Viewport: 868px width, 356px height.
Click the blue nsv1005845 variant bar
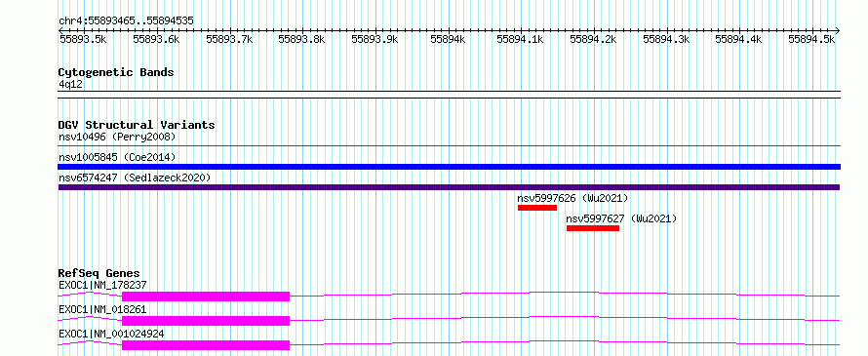pyautogui.click(x=449, y=167)
